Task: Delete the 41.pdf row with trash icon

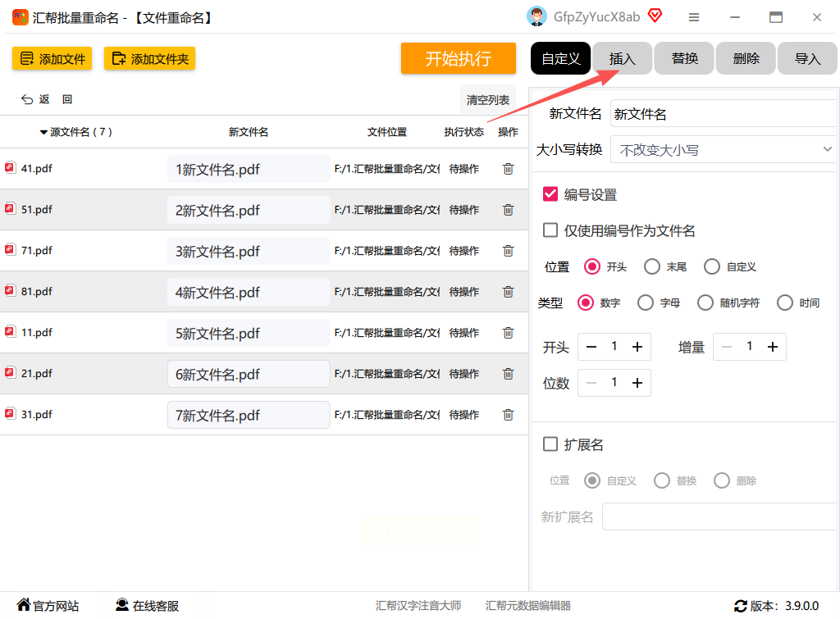Action: [x=508, y=169]
